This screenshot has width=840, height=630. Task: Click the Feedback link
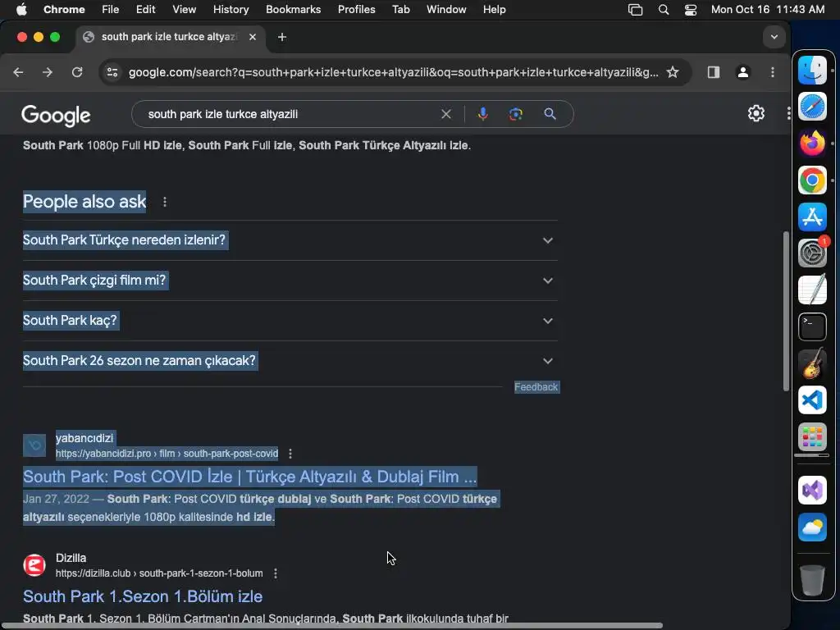[x=536, y=387]
